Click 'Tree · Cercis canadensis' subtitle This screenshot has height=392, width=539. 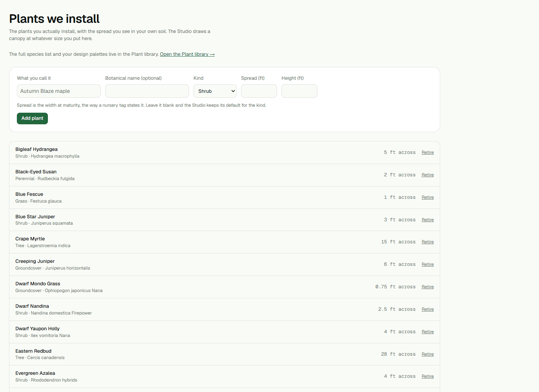coord(40,358)
